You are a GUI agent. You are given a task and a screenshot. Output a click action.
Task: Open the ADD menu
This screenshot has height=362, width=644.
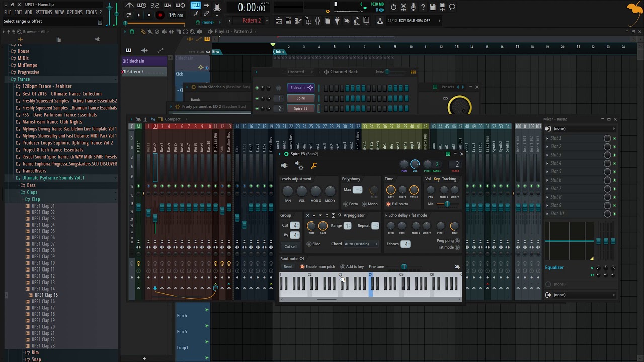click(x=29, y=12)
